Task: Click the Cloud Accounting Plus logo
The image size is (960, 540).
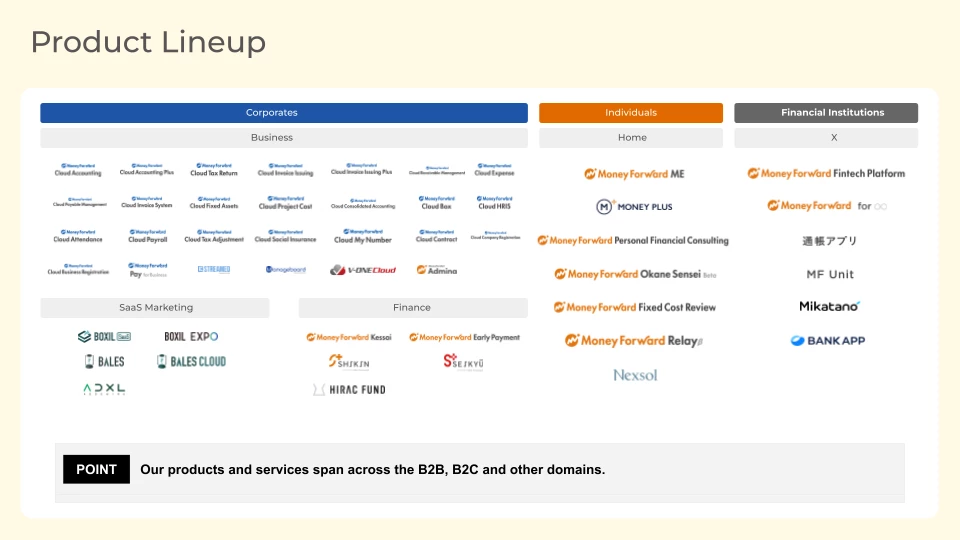Action: click(x=147, y=169)
